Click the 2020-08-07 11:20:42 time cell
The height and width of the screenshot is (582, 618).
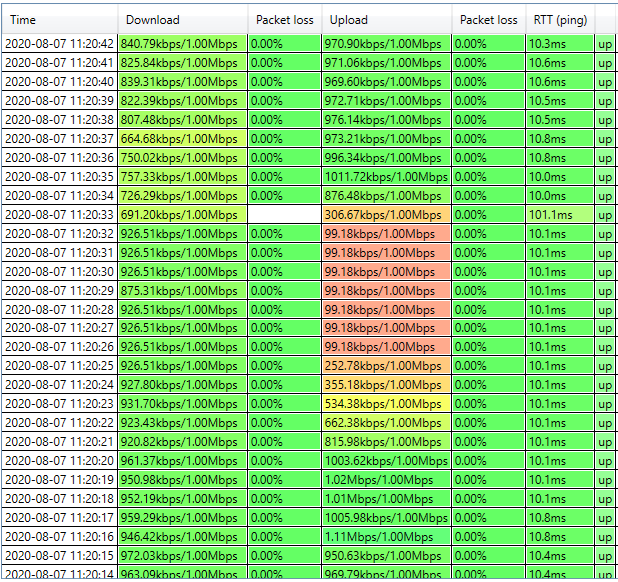pyautogui.click(x=59, y=44)
